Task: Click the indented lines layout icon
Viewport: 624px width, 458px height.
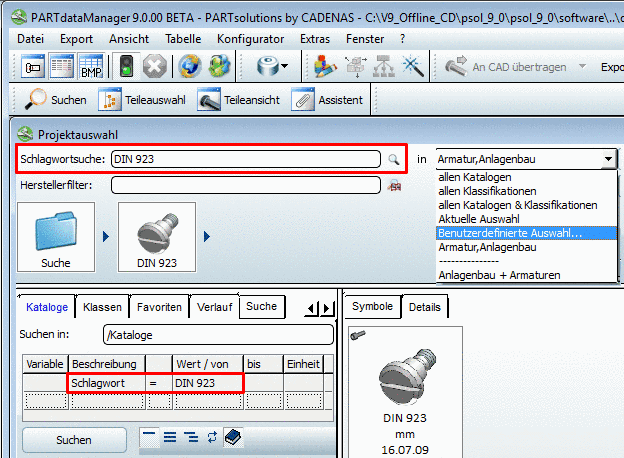Action: 191,437
